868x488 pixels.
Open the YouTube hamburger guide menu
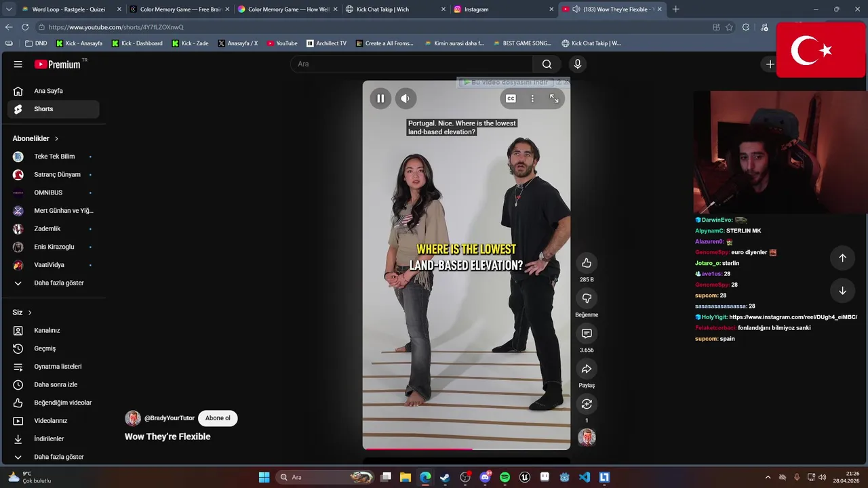tap(18, 64)
